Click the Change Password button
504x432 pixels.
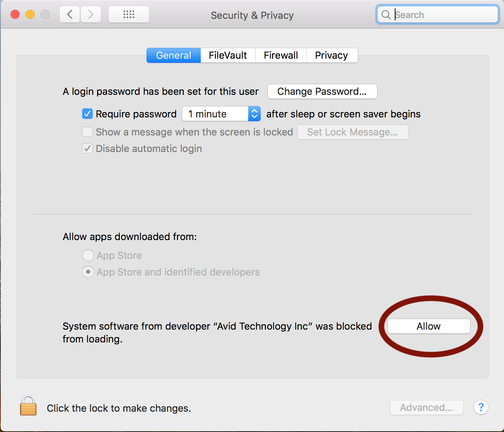coord(322,91)
